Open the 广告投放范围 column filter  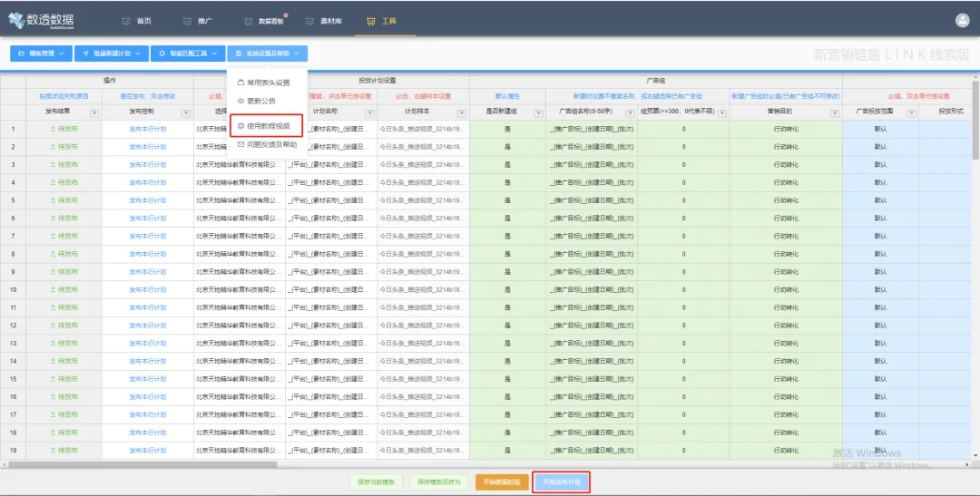pos(911,113)
